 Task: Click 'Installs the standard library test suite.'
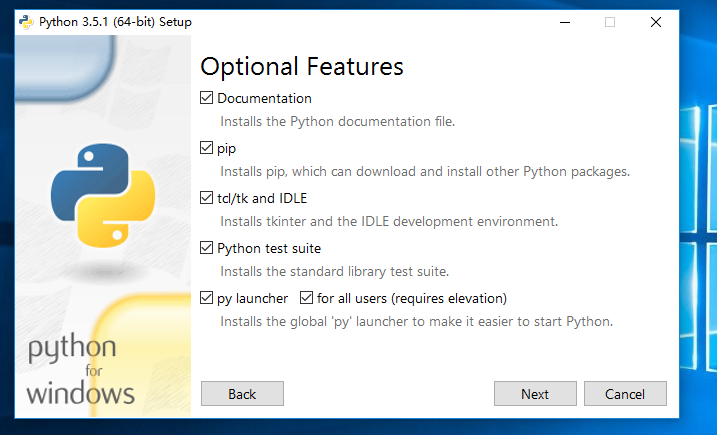(335, 272)
